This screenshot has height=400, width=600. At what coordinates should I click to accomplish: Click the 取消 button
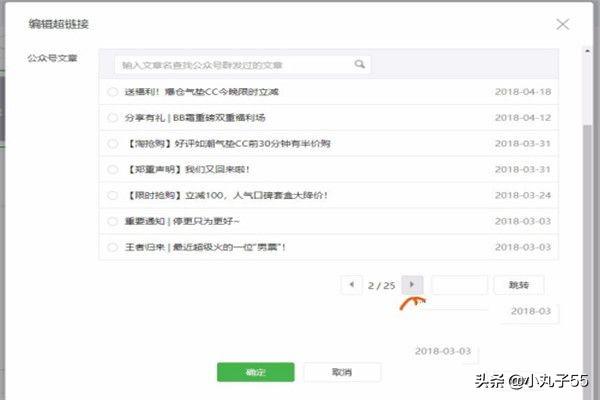pos(342,372)
